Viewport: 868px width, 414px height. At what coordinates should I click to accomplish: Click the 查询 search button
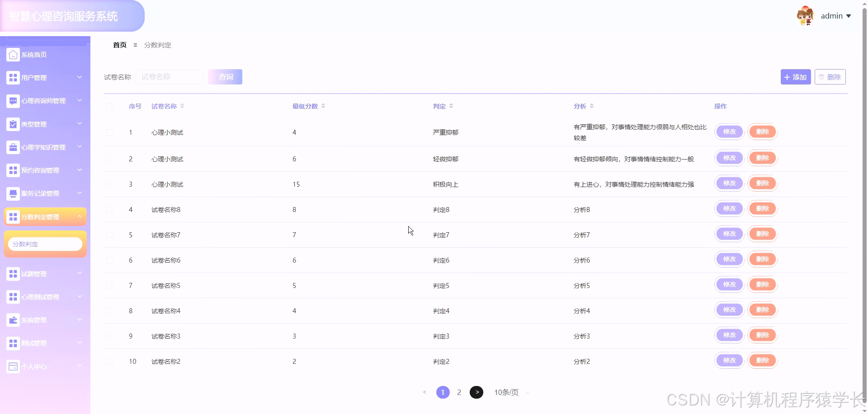point(225,77)
